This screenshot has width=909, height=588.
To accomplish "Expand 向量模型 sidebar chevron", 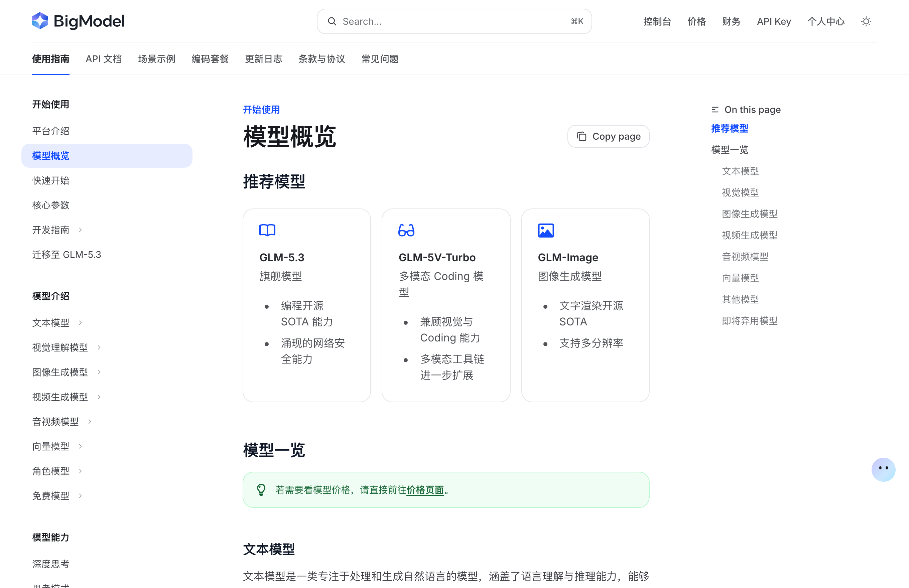I will [80, 446].
